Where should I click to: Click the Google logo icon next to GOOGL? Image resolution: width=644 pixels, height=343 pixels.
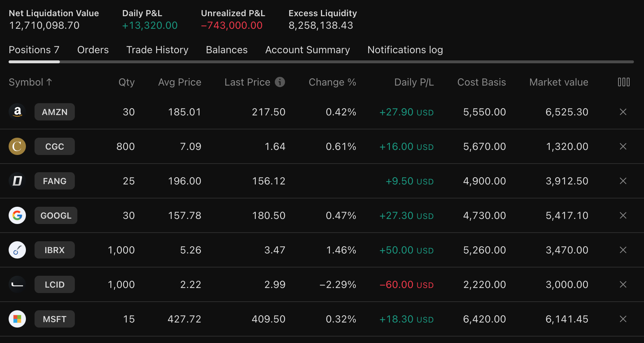[17, 215]
